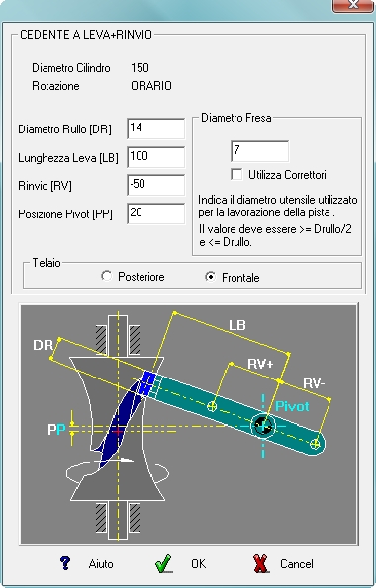Click the Rinvio [RV] input field
The height and width of the screenshot is (588, 376).
click(156, 185)
